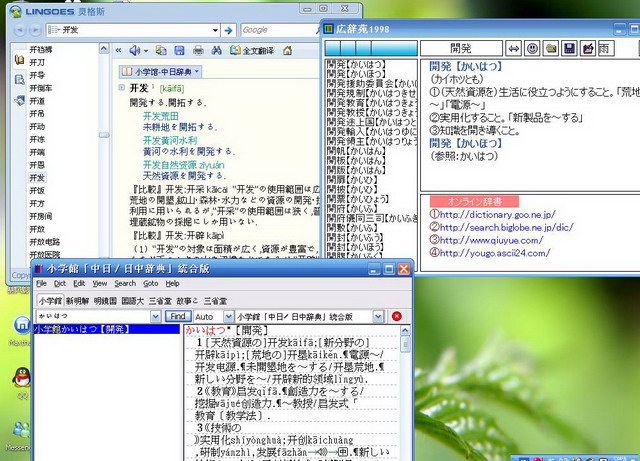Screen dimensions: 640x461
Task: Click the Lingoes back navigation arrow
Action: click(x=20, y=30)
